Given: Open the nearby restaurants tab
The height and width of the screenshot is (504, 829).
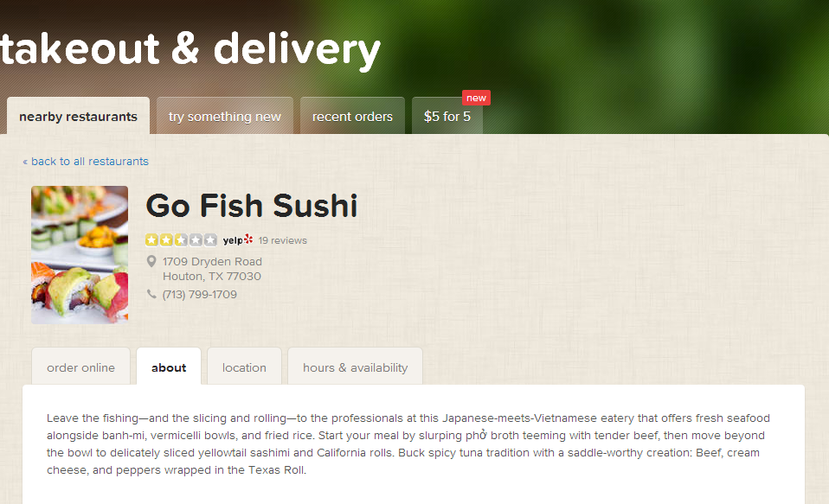Looking at the screenshot, I should coord(78,116).
